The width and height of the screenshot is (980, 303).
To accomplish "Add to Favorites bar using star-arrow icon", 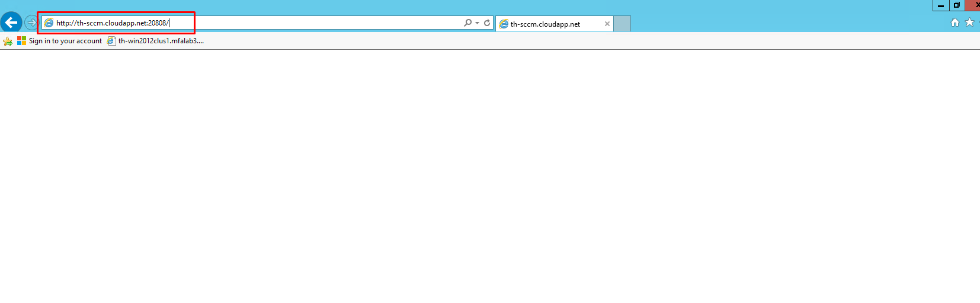I will [8, 41].
